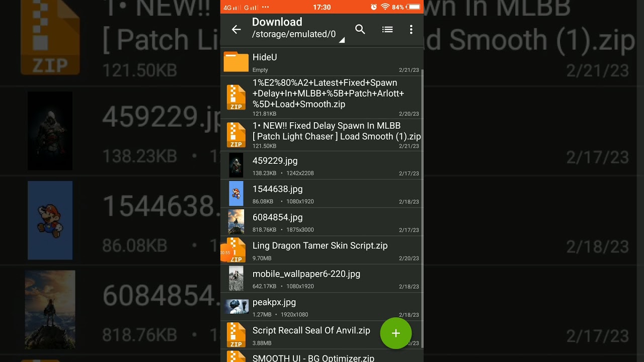Select ZIP icon of NEW!! Fixed Delay Spawn archive

pos(236,135)
